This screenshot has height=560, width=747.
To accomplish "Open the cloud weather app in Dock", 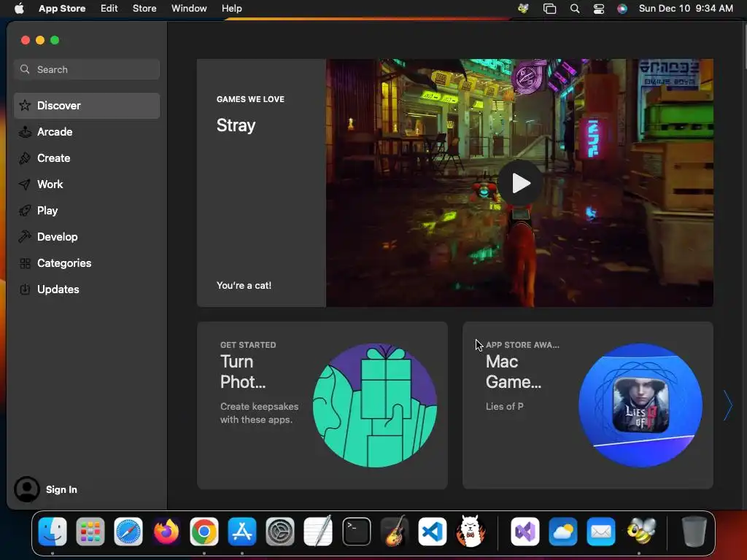I will point(562,532).
